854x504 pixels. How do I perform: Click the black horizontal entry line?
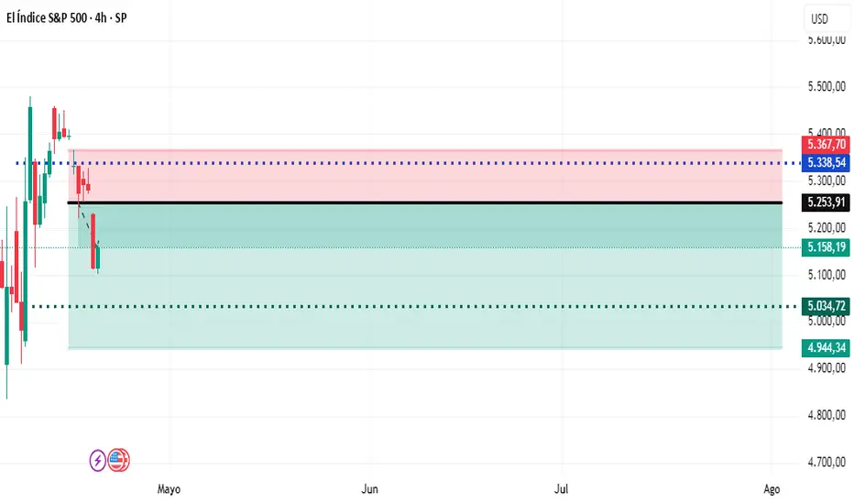pos(458,203)
